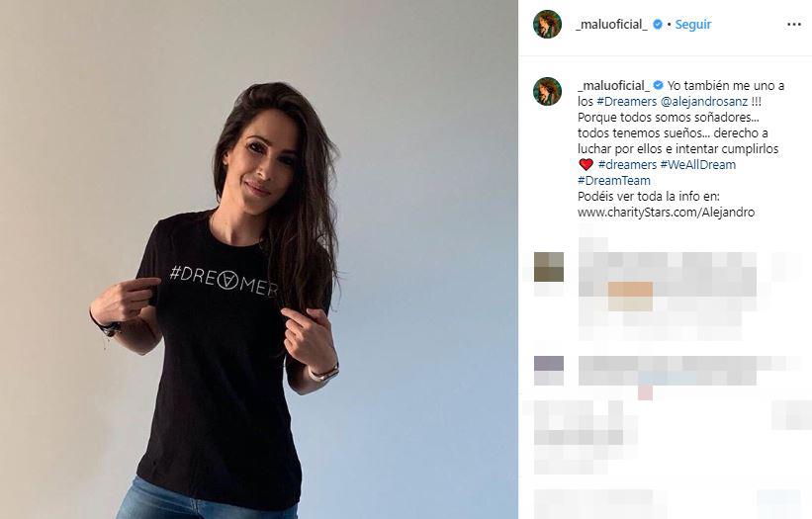Open the #Dreamers hashtag link

click(627, 102)
